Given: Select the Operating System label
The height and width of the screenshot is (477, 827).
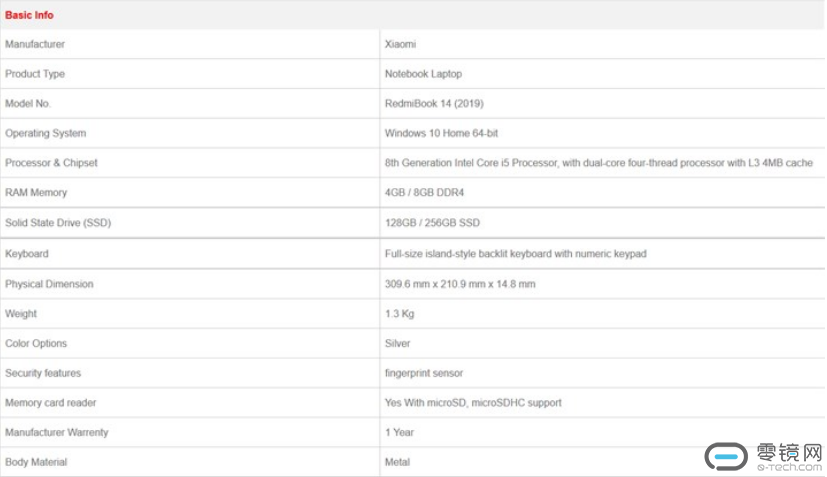Looking at the screenshot, I should click(x=45, y=133).
